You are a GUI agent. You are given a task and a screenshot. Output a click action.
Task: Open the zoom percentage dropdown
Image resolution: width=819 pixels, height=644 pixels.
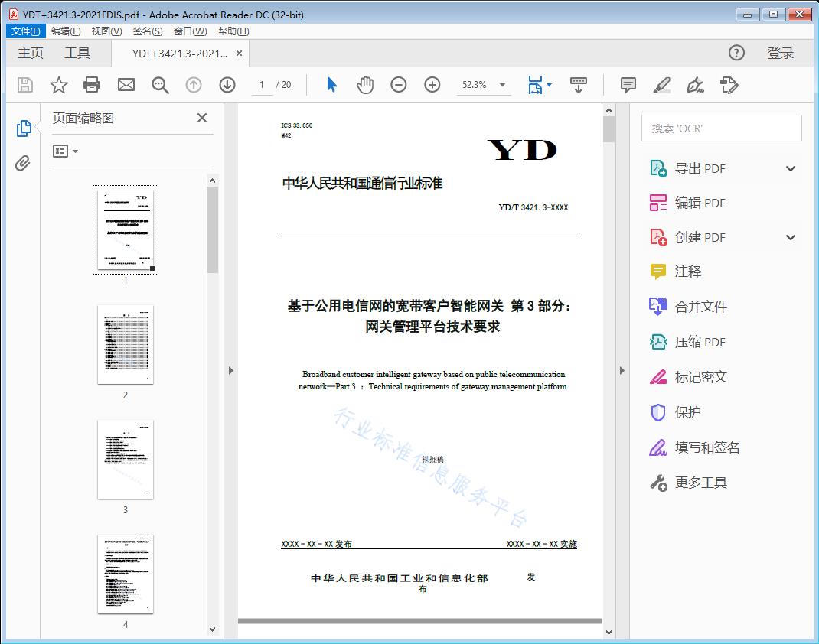pos(501,85)
